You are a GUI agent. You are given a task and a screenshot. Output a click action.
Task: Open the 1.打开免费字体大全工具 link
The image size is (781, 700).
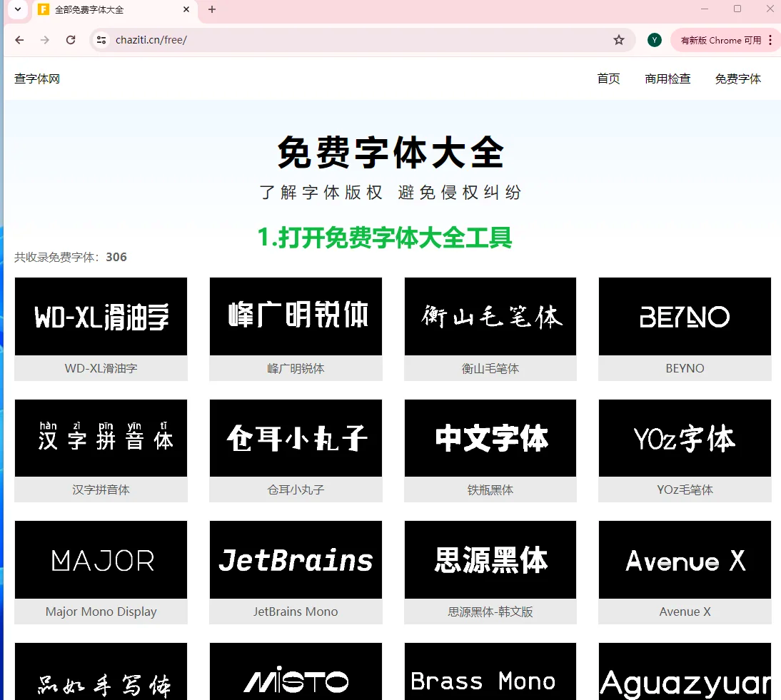point(386,239)
